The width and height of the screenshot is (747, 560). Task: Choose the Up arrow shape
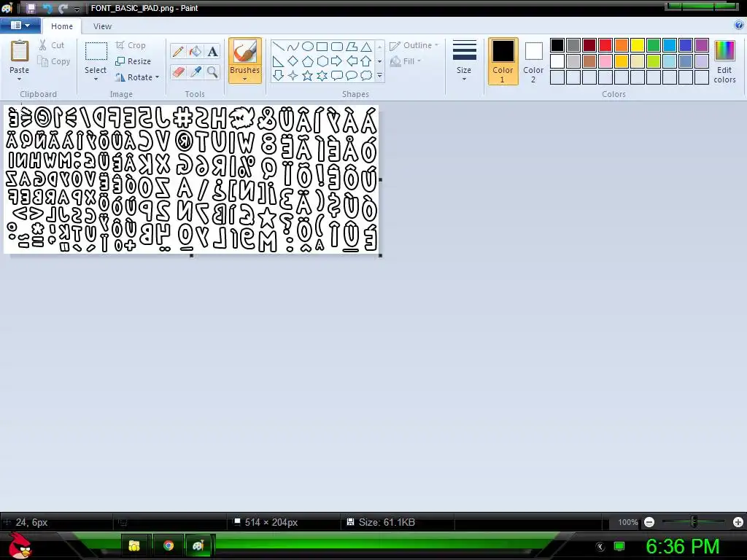[366, 61]
